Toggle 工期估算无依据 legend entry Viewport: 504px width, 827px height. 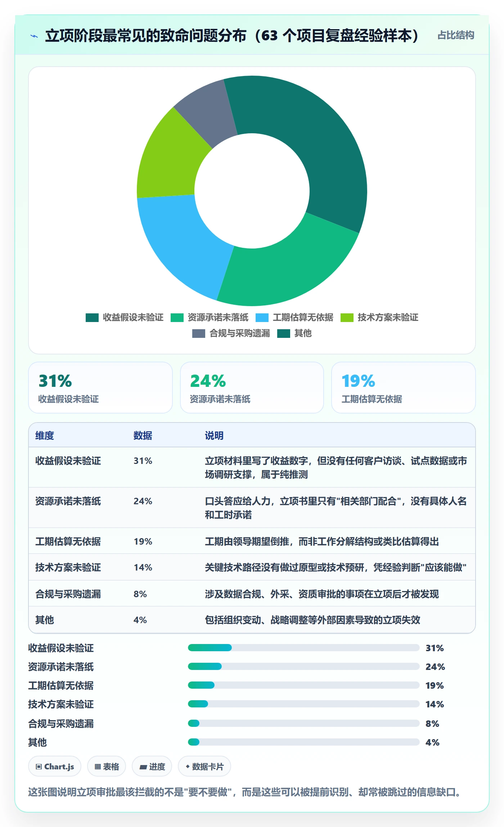pos(294,317)
